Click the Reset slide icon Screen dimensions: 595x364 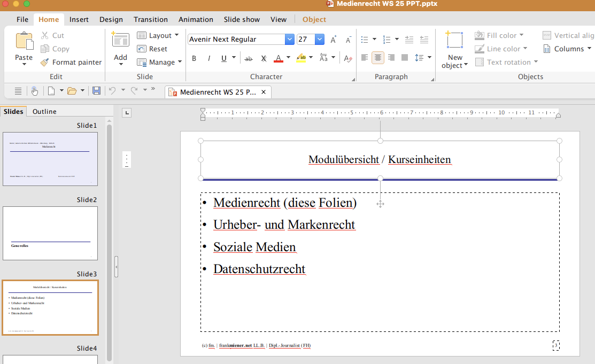pyautogui.click(x=142, y=49)
